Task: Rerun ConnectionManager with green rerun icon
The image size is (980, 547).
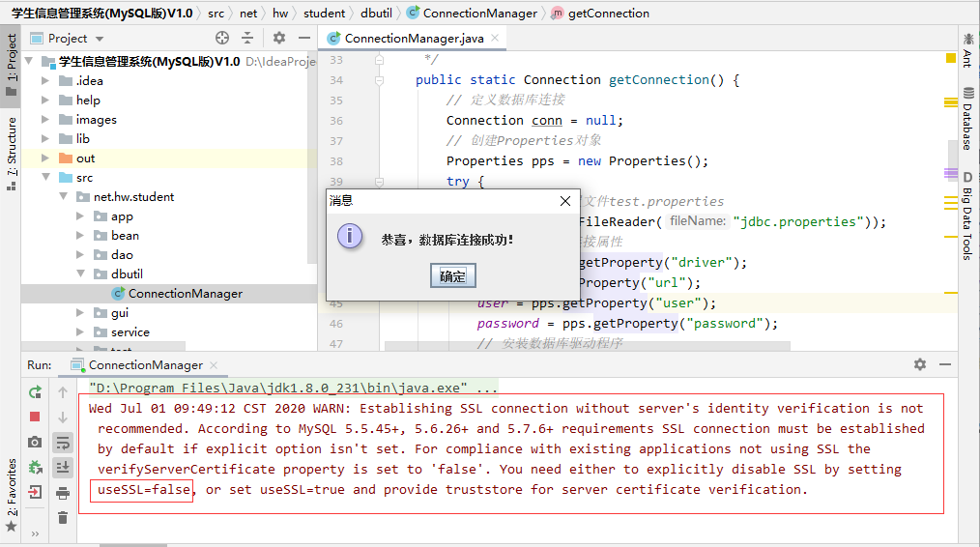Action: (x=35, y=392)
